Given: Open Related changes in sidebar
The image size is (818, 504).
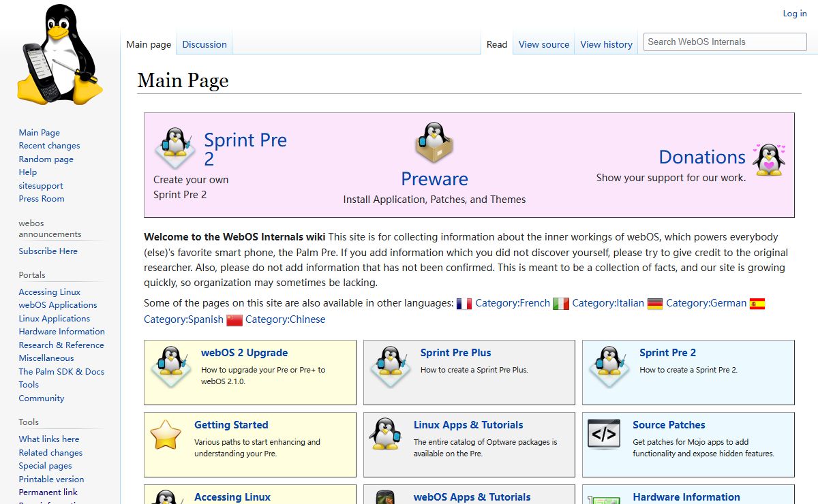Looking at the screenshot, I should click(x=51, y=453).
